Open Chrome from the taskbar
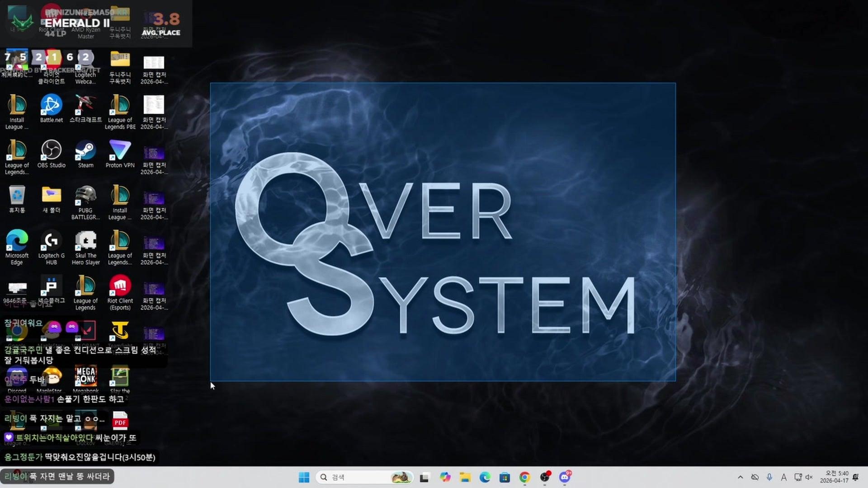The width and height of the screenshot is (868, 488). [524, 477]
